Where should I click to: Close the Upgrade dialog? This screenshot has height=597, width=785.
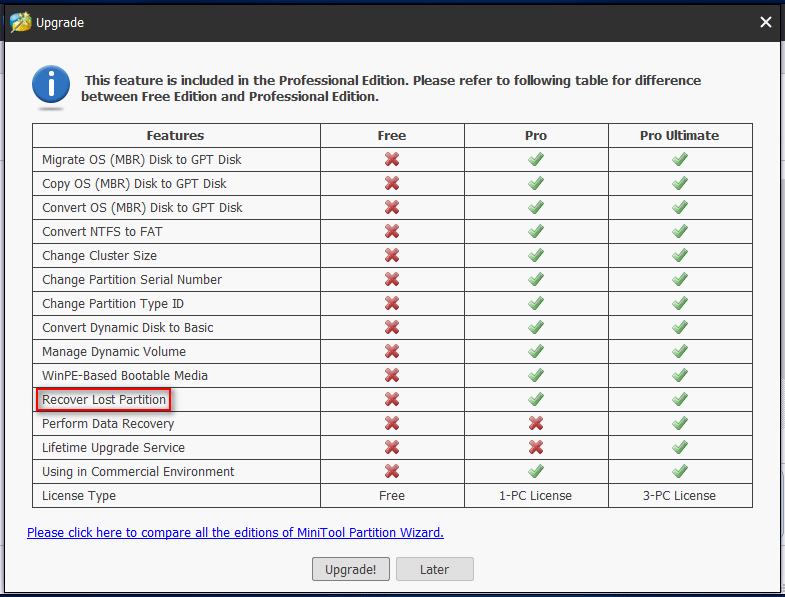click(x=765, y=22)
